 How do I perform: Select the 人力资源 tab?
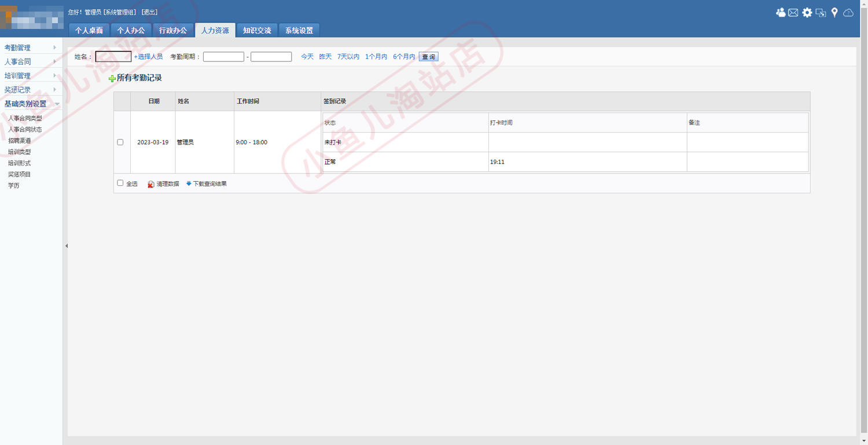pyautogui.click(x=215, y=30)
